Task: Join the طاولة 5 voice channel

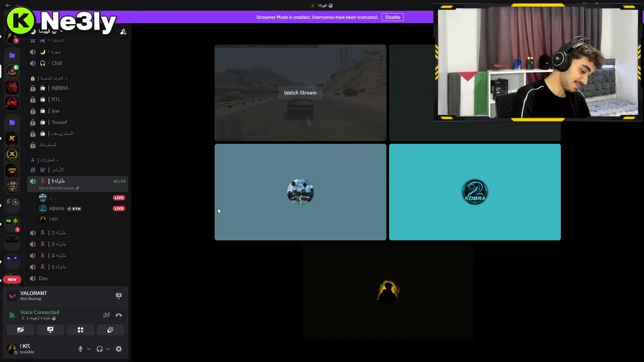Action: tap(77, 267)
